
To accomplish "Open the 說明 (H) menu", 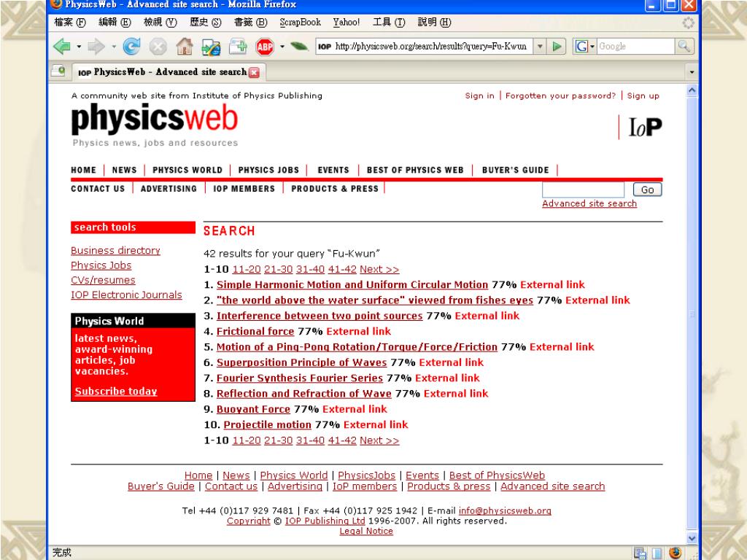I will coord(434,23).
